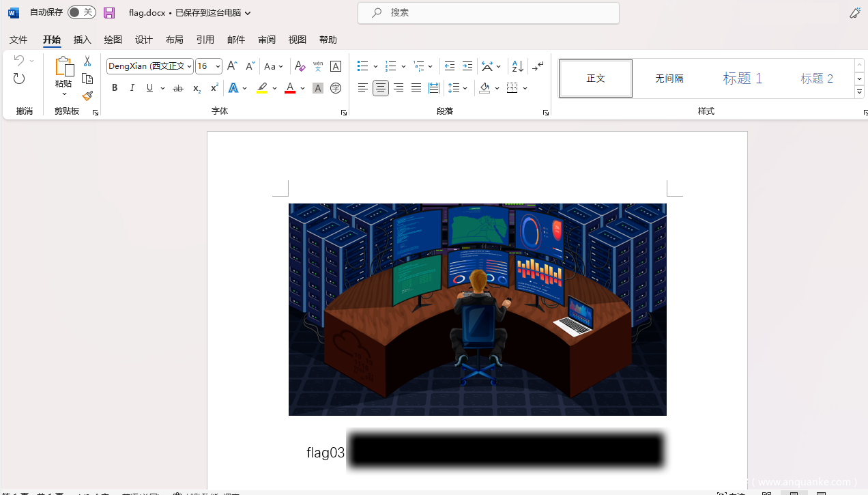Switch to the 插入 tab
The height and width of the screenshot is (495, 868).
[83, 40]
